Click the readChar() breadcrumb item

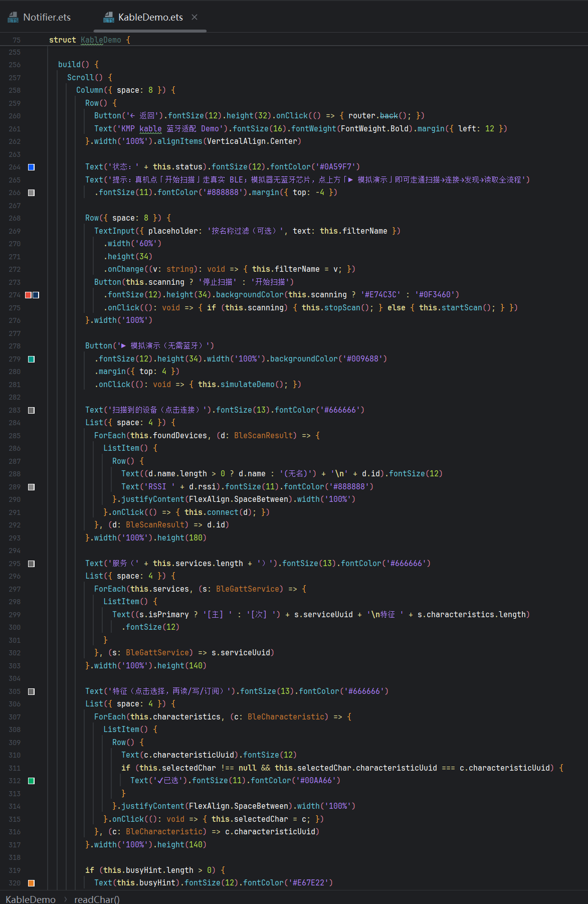point(97,899)
